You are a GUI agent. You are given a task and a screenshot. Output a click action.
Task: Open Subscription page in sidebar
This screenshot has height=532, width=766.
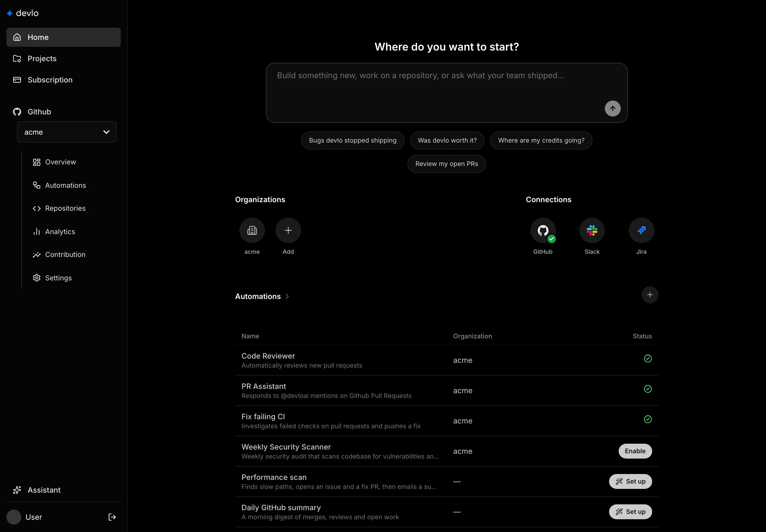[x=63, y=80]
